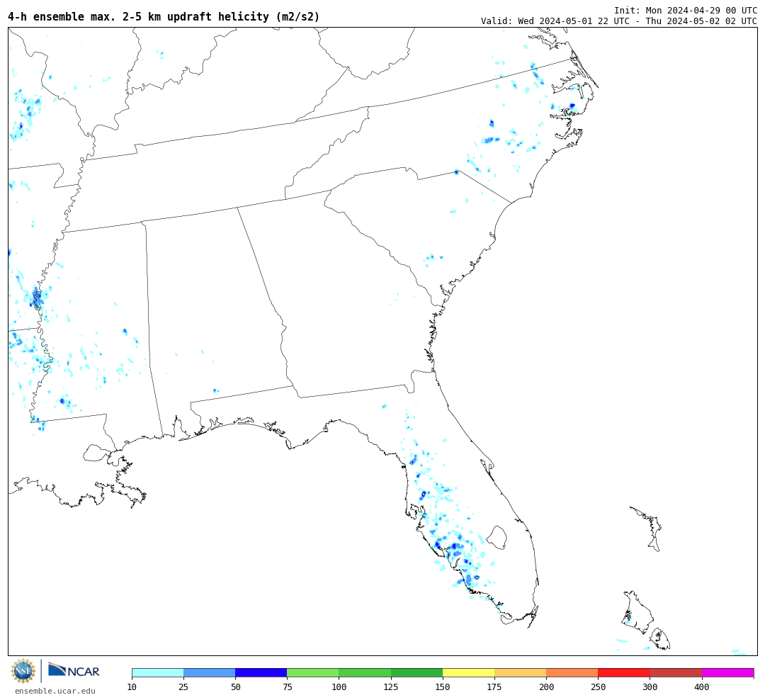Click the colorbar label '175'
This screenshot has width=765, height=700.
[x=494, y=687]
